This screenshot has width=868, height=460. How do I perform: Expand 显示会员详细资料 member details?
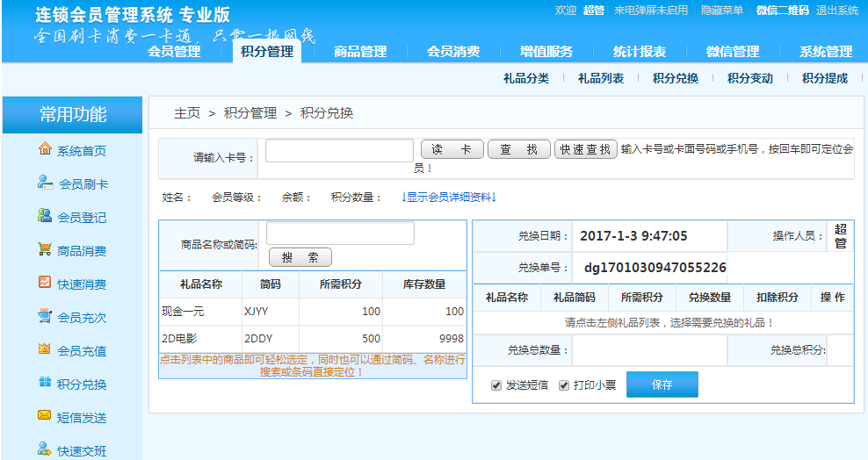449,198
